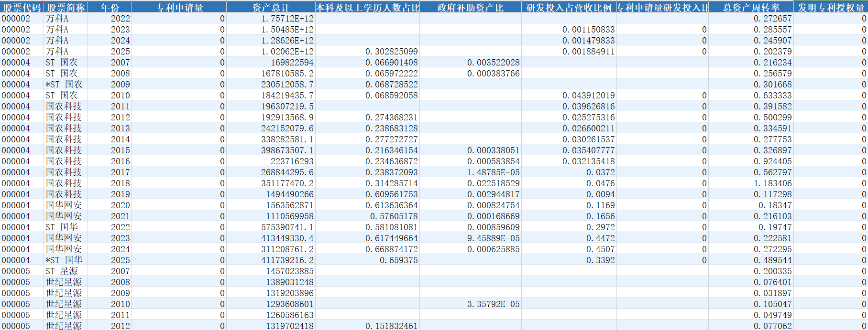This screenshot has width=868, height=330.
Task: Click the cell showing 0.302825099
Action: coord(367,51)
